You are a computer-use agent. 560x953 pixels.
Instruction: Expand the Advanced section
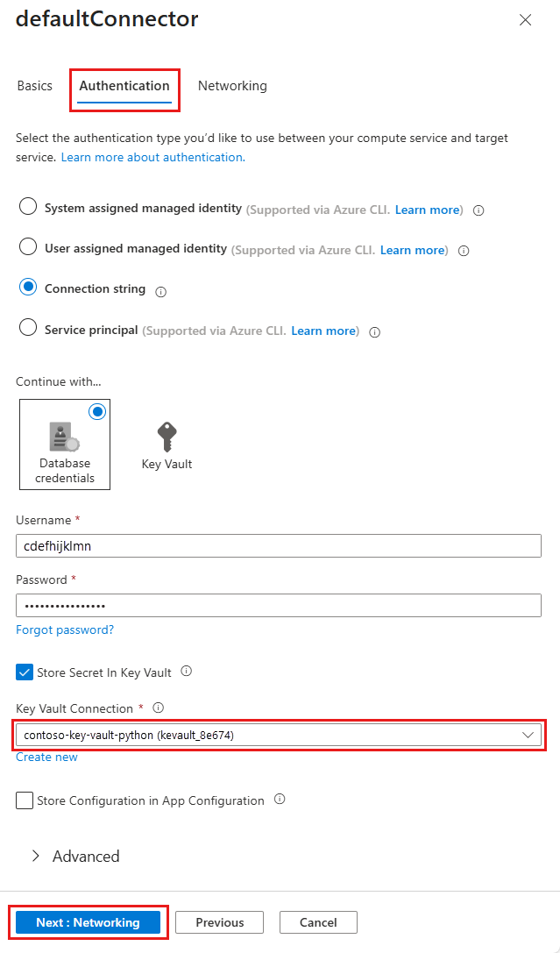pos(75,857)
